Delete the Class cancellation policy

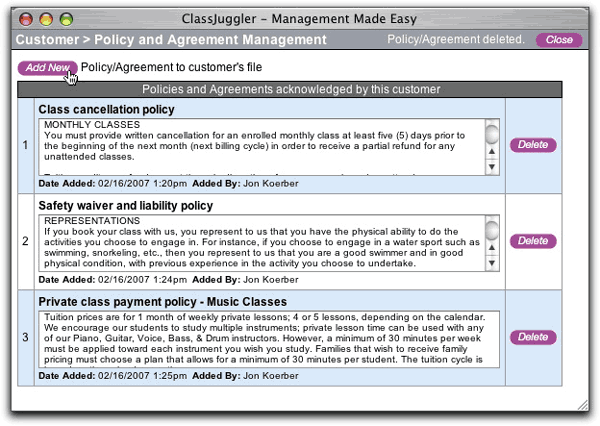[x=533, y=145]
